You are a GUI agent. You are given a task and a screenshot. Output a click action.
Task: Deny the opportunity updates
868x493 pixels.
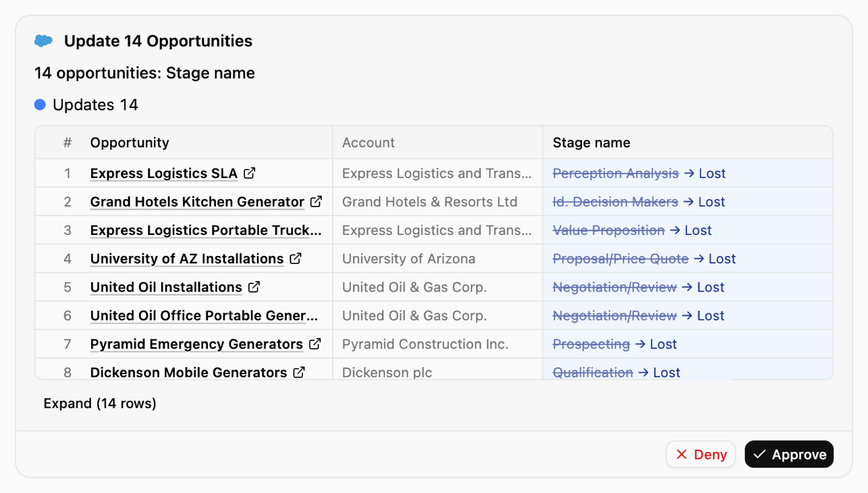tap(701, 454)
